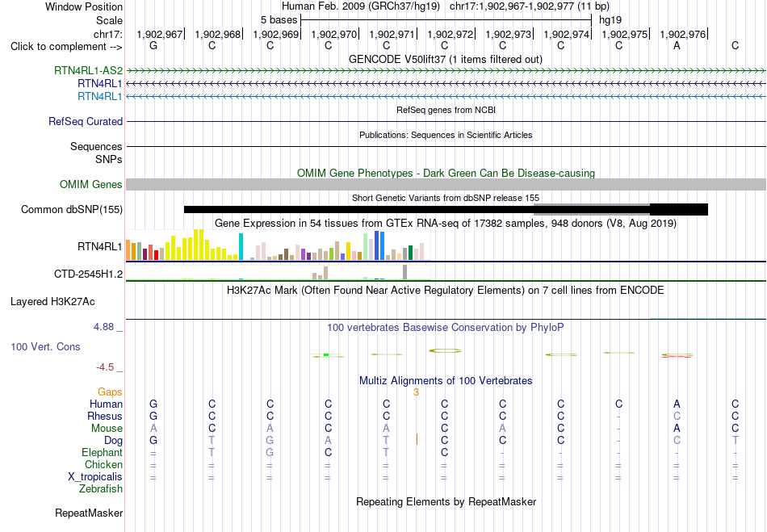Select the X_tropicalis species label
This screenshot has width=767, height=532.
95,477
